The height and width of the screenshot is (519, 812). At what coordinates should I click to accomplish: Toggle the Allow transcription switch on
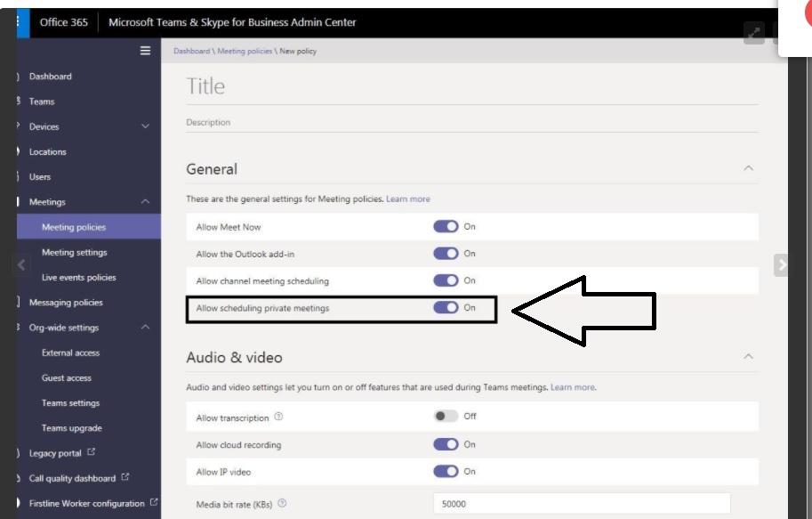(x=446, y=417)
